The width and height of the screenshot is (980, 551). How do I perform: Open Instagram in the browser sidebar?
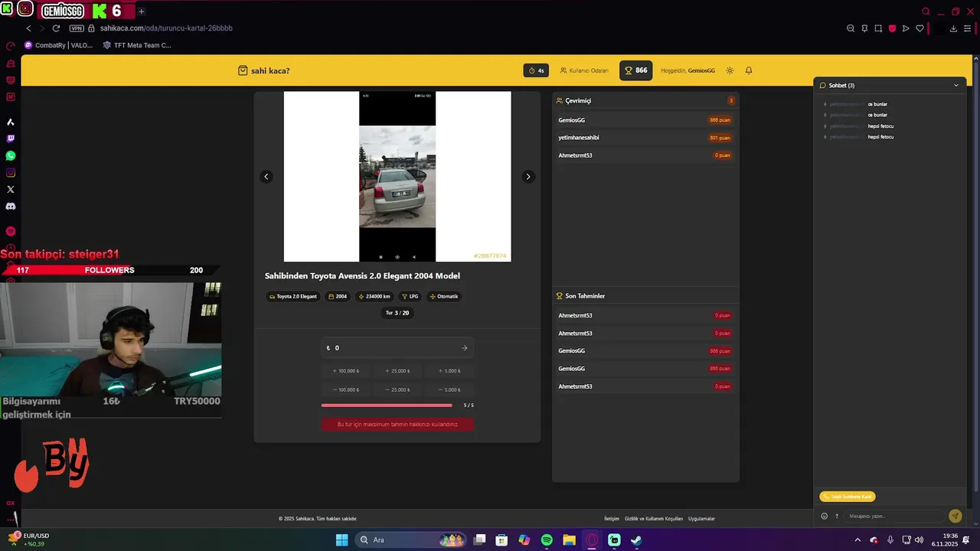[x=11, y=172]
